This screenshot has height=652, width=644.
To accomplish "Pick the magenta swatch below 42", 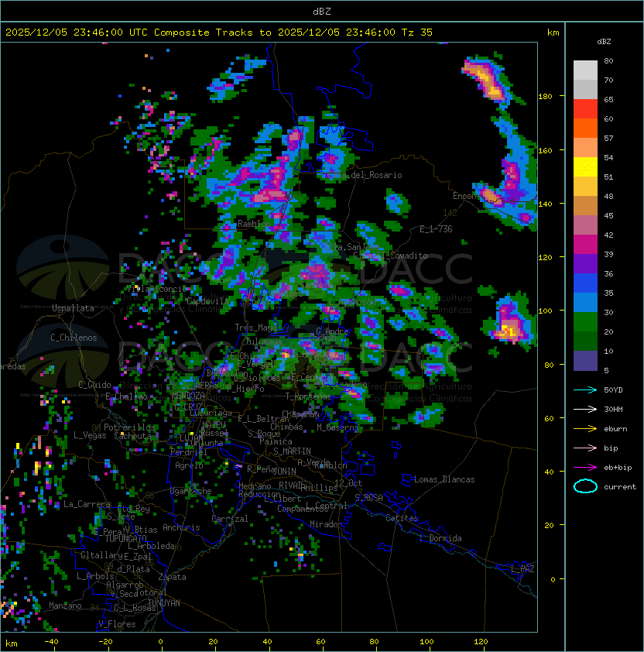I will 585,245.
